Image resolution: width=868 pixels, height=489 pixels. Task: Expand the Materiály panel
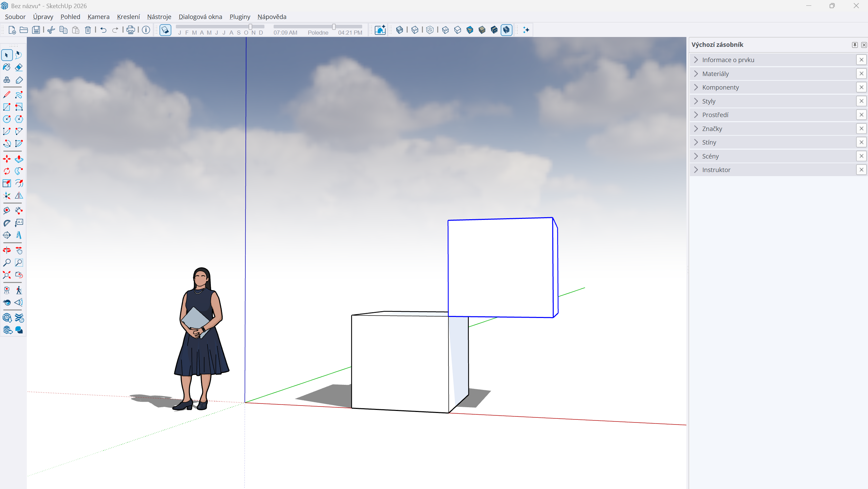[715, 74]
